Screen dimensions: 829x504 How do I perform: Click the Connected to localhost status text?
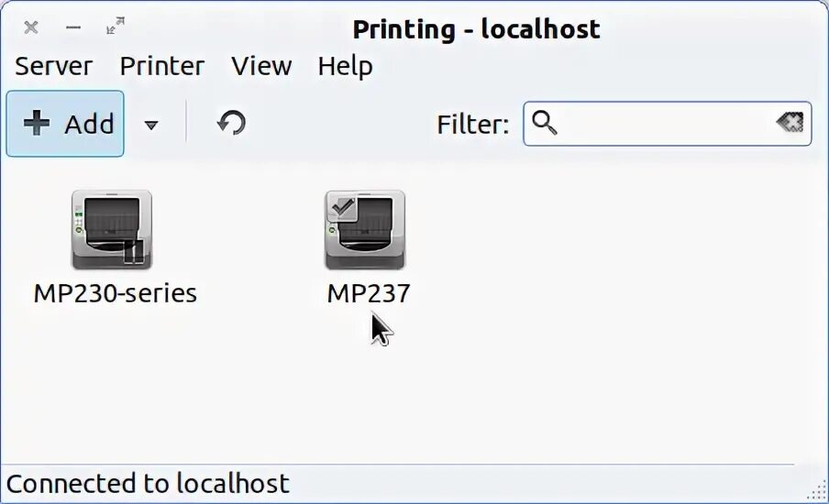coord(148,484)
